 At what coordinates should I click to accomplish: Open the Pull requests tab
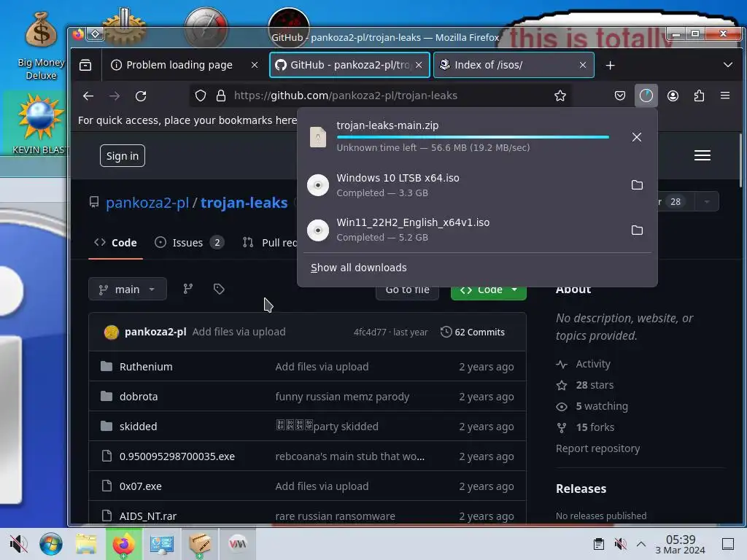point(268,243)
